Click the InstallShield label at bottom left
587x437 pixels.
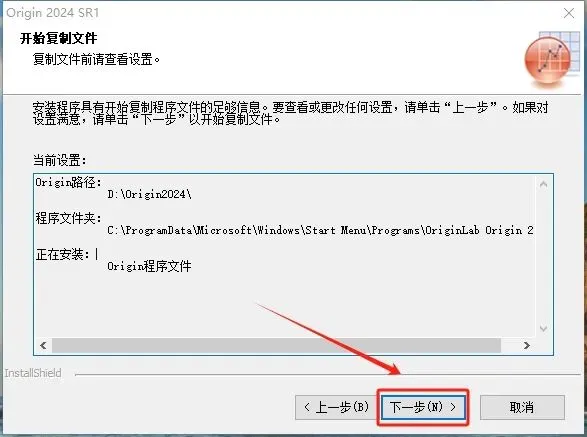[33, 373]
